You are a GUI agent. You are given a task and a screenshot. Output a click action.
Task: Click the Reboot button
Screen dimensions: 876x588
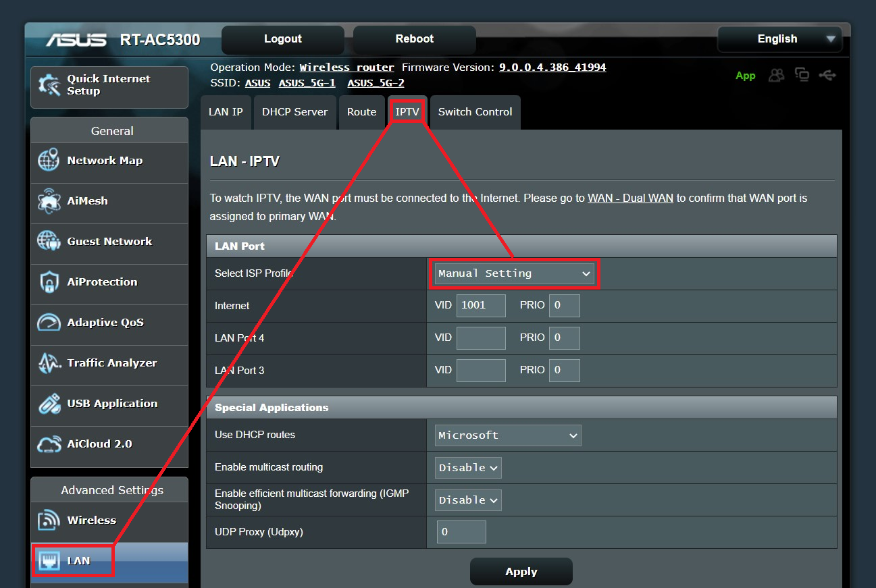pyautogui.click(x=414, y=39)
